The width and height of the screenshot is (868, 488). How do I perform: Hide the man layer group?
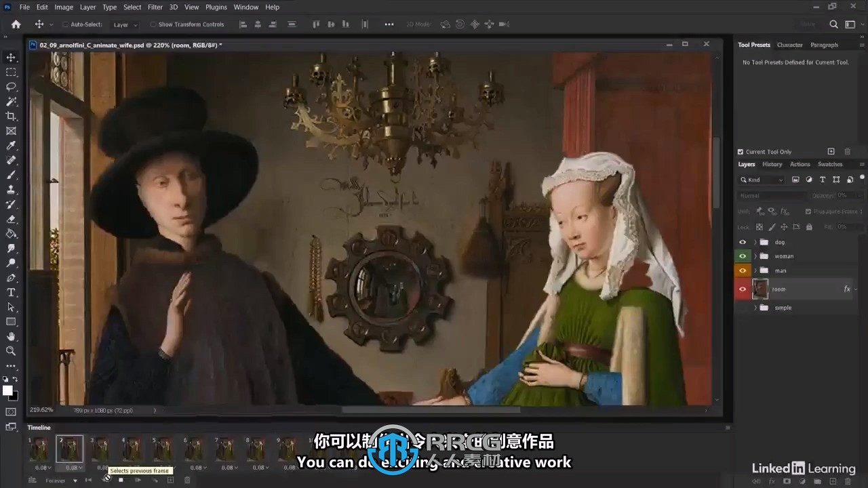tap(743, 270)
